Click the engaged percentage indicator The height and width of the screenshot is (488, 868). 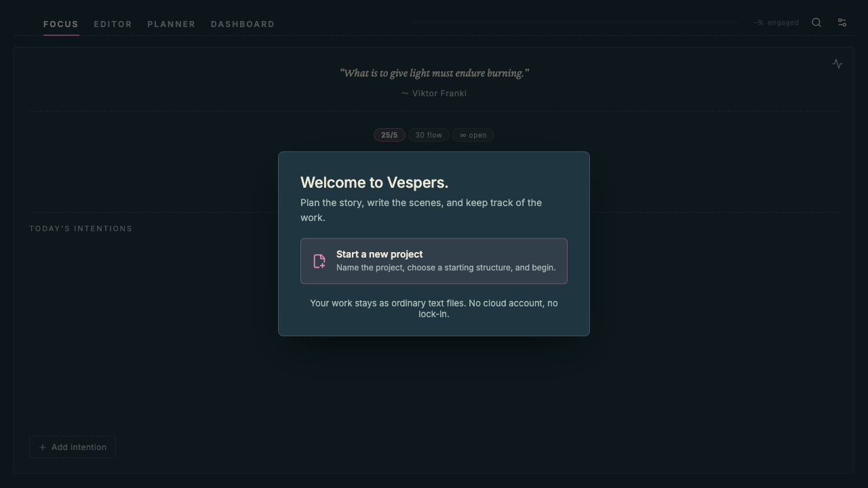tap(776, 22)
